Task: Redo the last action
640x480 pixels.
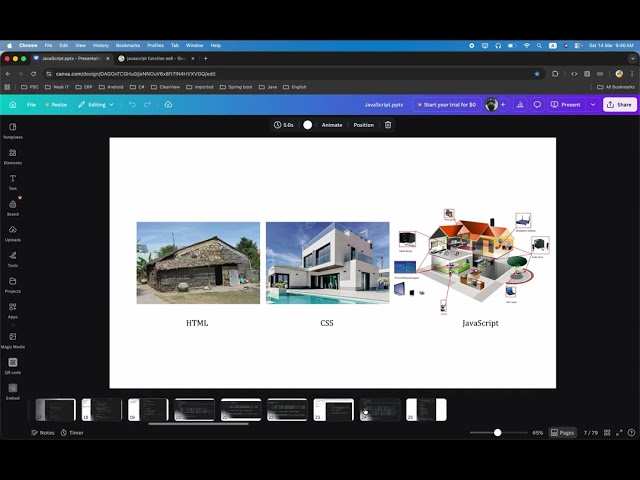Action: tap(147, 104)
